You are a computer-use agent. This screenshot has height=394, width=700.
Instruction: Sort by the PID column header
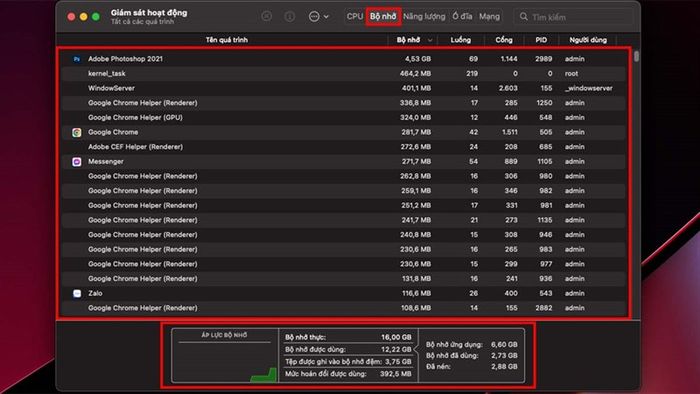point(541,40)
